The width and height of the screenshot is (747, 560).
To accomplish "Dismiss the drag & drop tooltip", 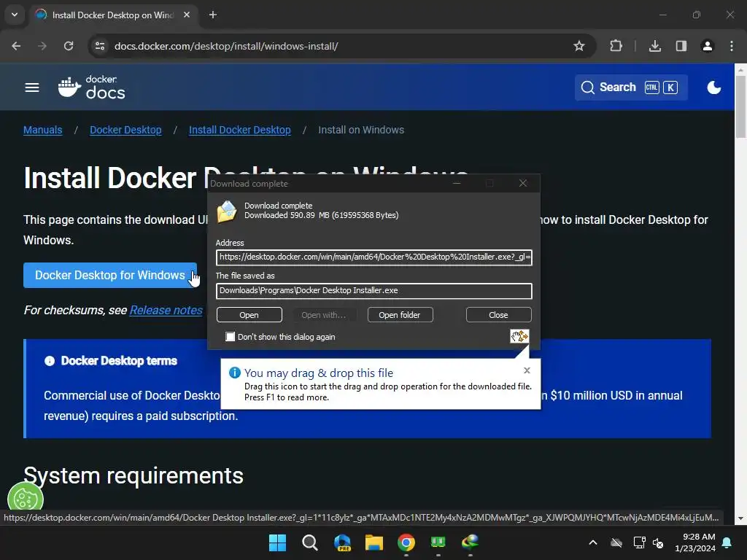I will [527, 370].
